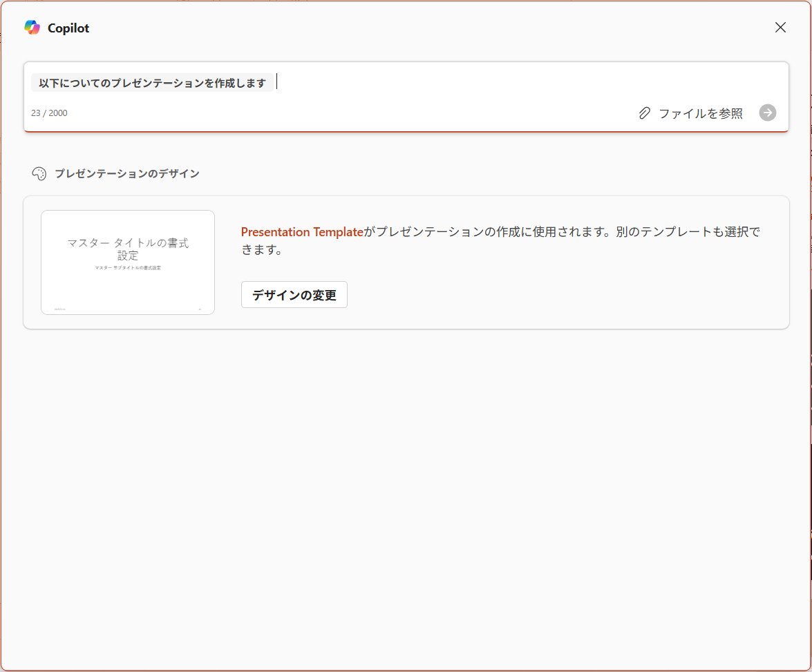Image resolution: width=812 pixels, height=672 pixels.
Task: Click the 23 / 2000 character counter
Action: [49, 113]
